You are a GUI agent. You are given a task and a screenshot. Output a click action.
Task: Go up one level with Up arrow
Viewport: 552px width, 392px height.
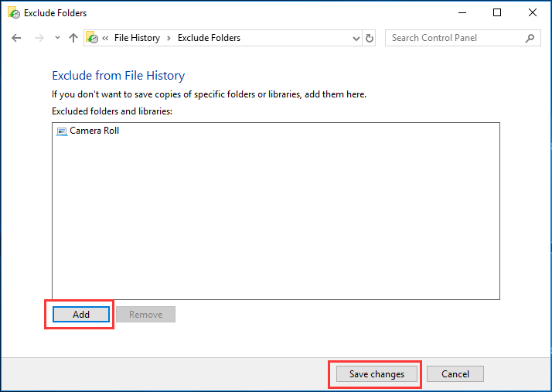[73, 38]
